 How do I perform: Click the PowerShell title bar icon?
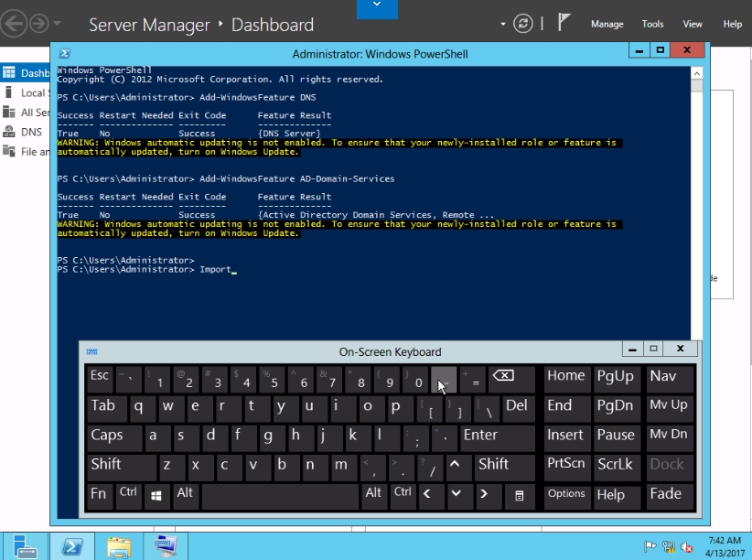[65, 53]
